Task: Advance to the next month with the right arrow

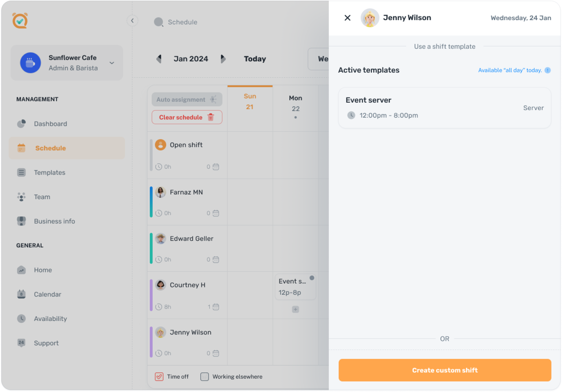Action: click(223, 59)
